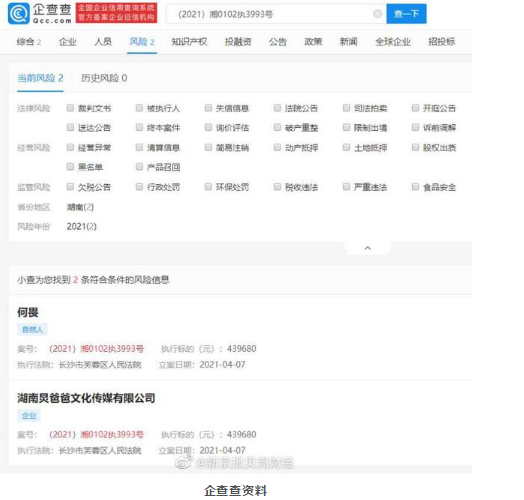Open the 何畏 result entry

(x=28, y=312)
